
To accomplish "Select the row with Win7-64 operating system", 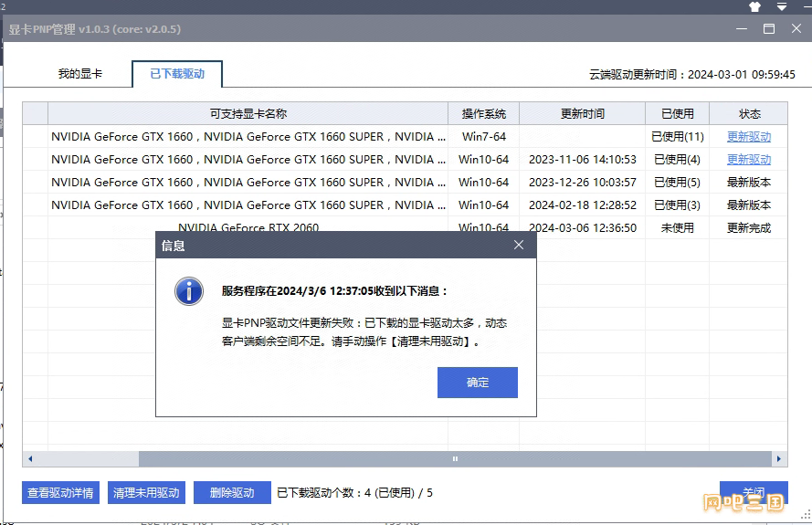I will pos(405,137).
